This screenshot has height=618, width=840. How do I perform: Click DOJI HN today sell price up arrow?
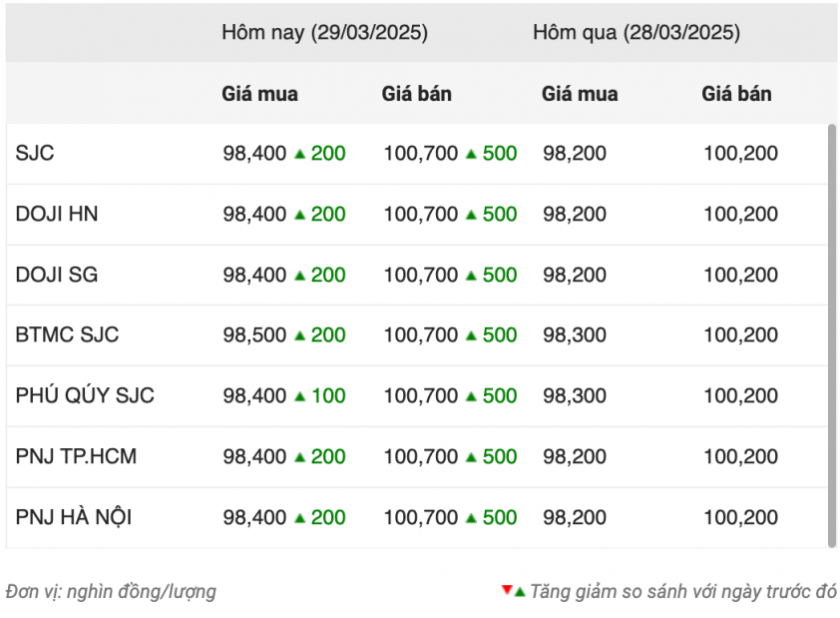pyautogui.click(x=472, y=215)
